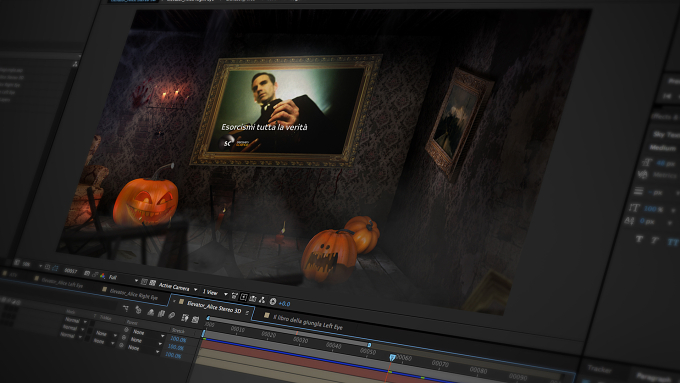Click third layer's parent pick whip icon
The width and height of the screenshot is (680, 383).
[x=121, y=345]
